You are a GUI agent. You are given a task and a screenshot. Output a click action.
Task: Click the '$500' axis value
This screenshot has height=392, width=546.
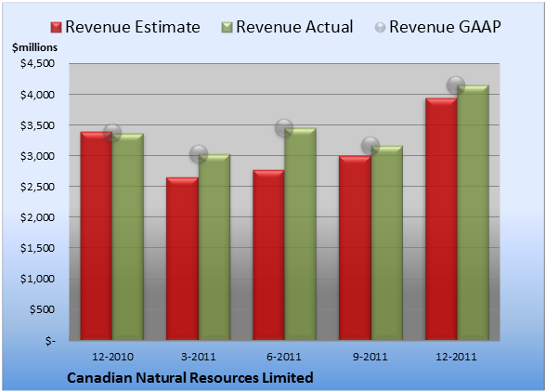tap(42, 309)
